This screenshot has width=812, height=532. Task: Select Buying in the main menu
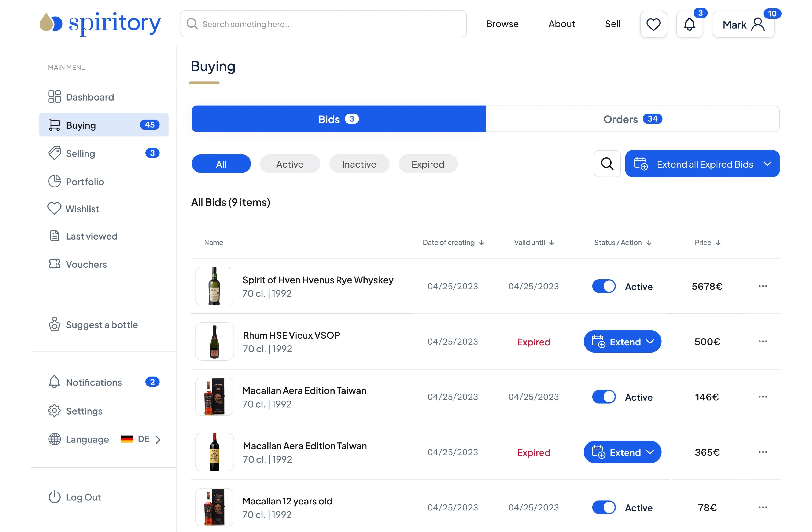[104, 125]
